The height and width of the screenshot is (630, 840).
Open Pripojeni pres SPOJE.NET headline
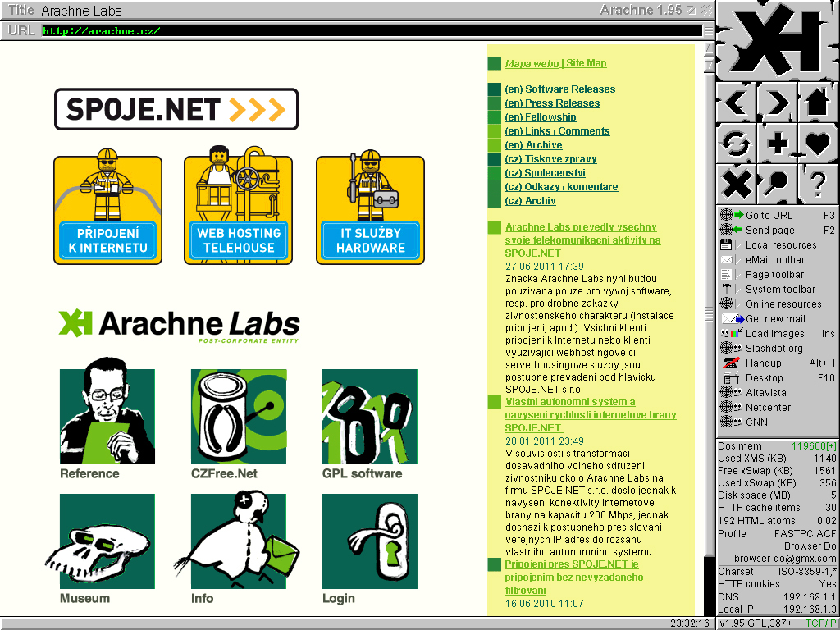click(x=573, y=577)
